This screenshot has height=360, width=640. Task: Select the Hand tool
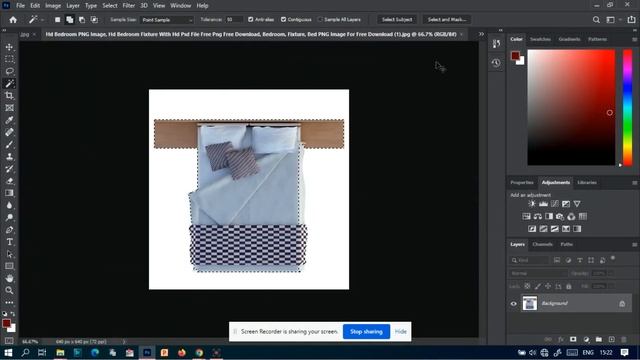(9, 278)
